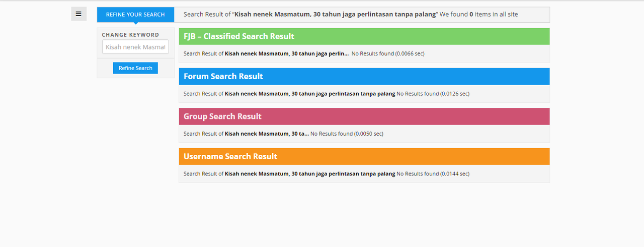This screenshot has width=644, height=247.
Task: Click the 0.0144 sec no results text
Action: (x=433, y=174)
